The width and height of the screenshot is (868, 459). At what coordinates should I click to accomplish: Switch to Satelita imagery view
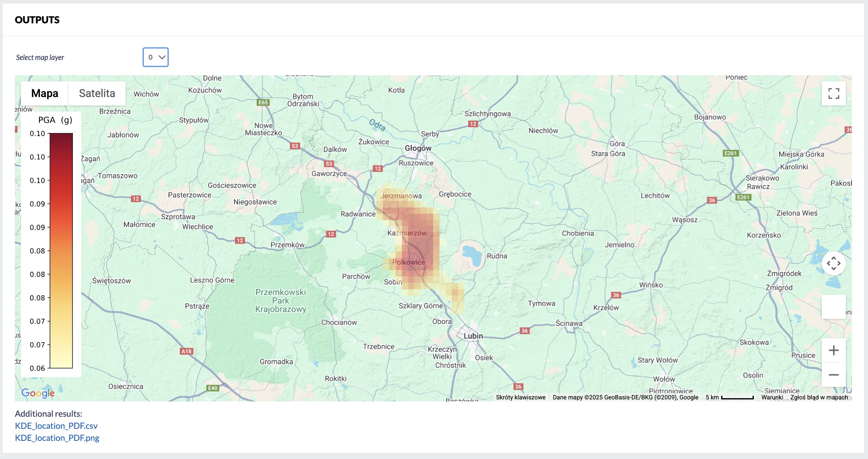click(97, 93)
